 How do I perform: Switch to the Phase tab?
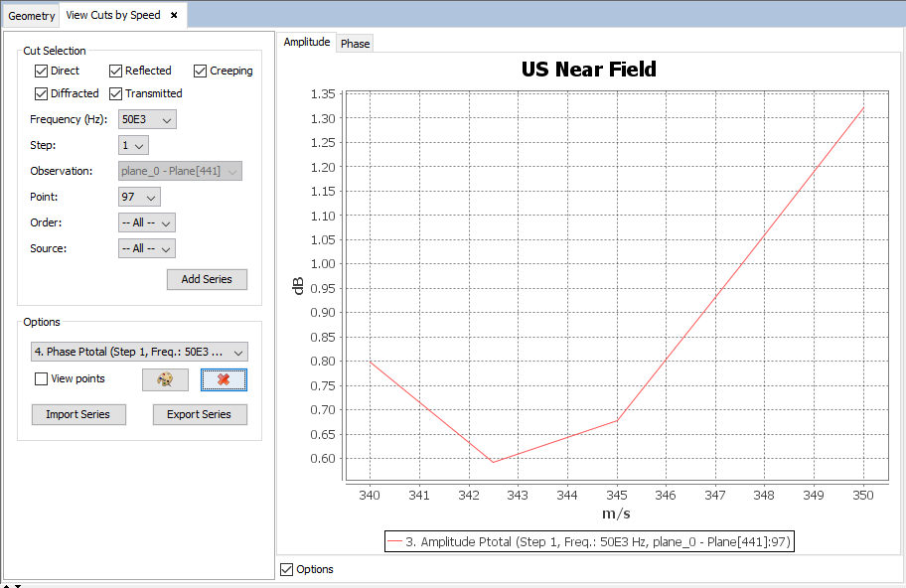355,43
